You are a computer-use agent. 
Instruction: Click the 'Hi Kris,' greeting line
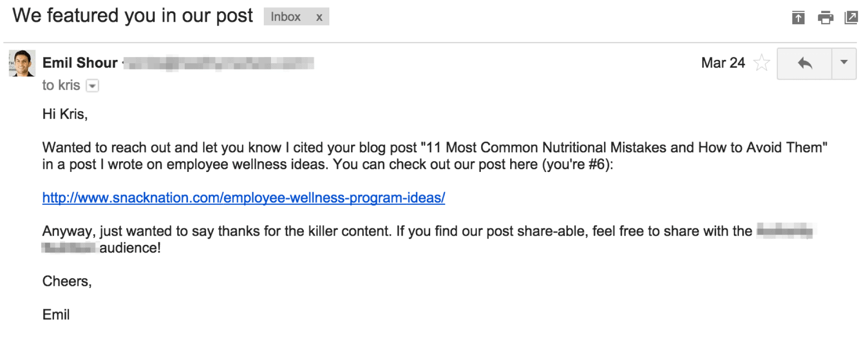[x=65, y=114]
